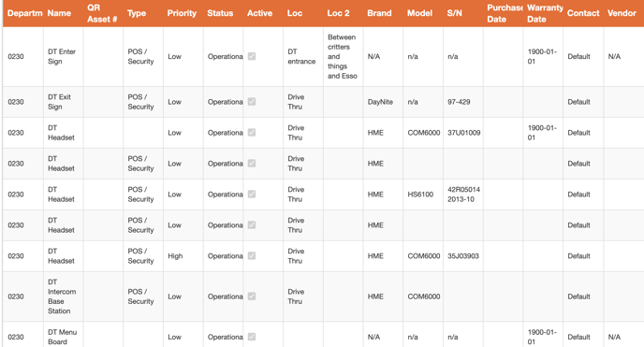Sort table by Name column header
This screenshot has height=347, width=644.
(59, 13)
